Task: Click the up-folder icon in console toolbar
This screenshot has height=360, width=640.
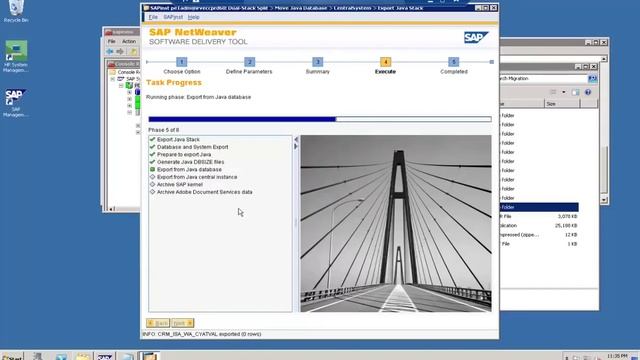Action: tap(133, 51)
